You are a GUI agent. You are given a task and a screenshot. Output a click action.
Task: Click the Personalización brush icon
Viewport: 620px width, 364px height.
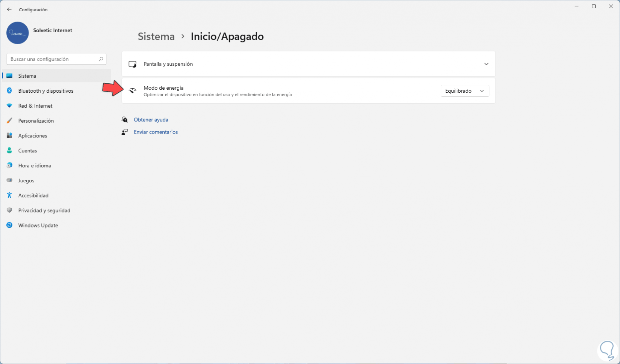9,121
